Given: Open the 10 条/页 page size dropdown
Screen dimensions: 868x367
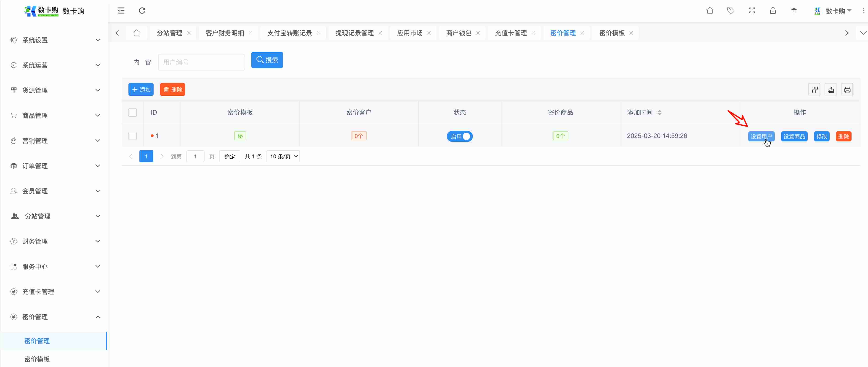Looking at the screenshot, I should tap(283, 157).
